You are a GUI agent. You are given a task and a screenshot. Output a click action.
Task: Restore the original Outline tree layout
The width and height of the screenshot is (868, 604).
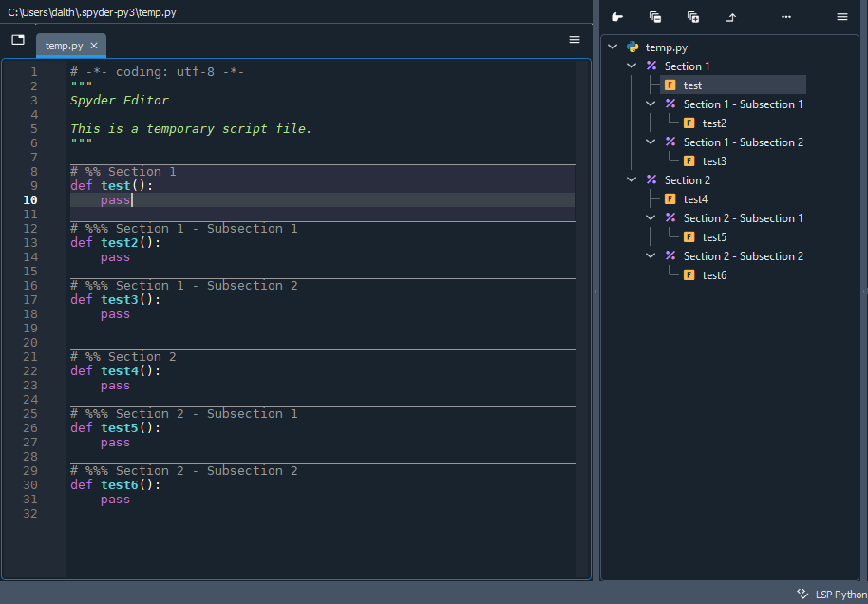[730, 16]
